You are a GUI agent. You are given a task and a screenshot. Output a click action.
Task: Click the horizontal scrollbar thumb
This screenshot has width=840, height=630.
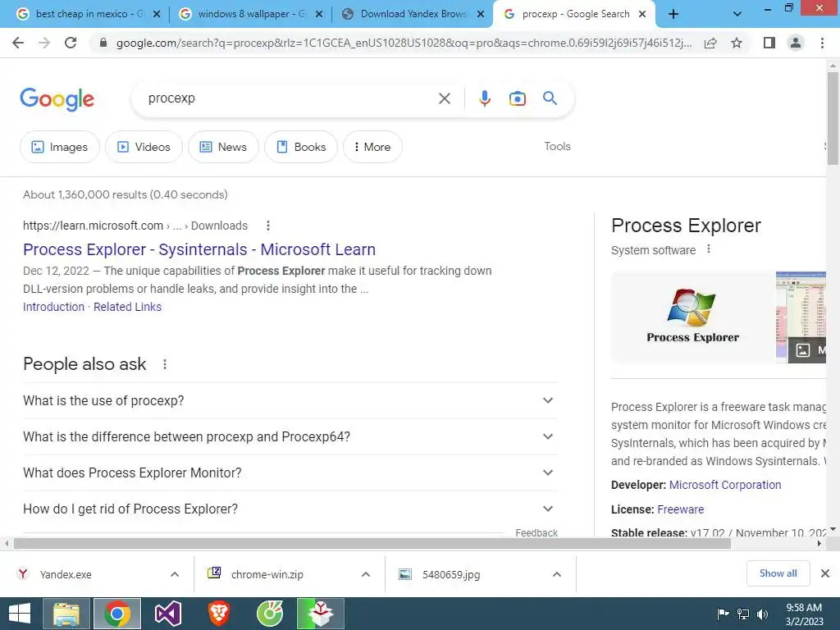pos(372,544)
